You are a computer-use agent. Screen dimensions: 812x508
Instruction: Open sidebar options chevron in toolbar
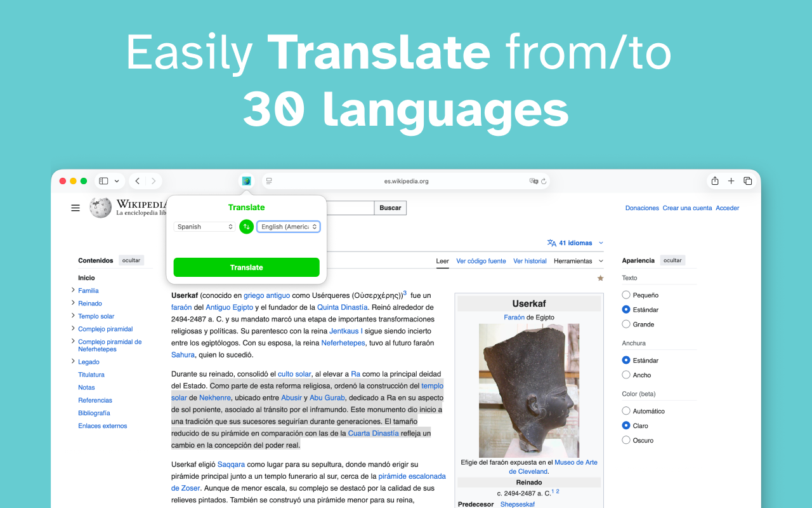click(x=117, y=181)
